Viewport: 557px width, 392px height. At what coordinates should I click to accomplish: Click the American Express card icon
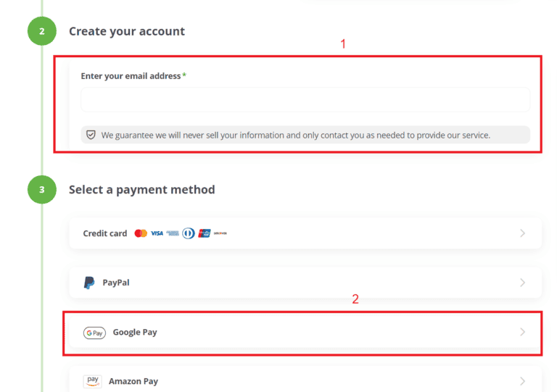[x=173, y=233]
